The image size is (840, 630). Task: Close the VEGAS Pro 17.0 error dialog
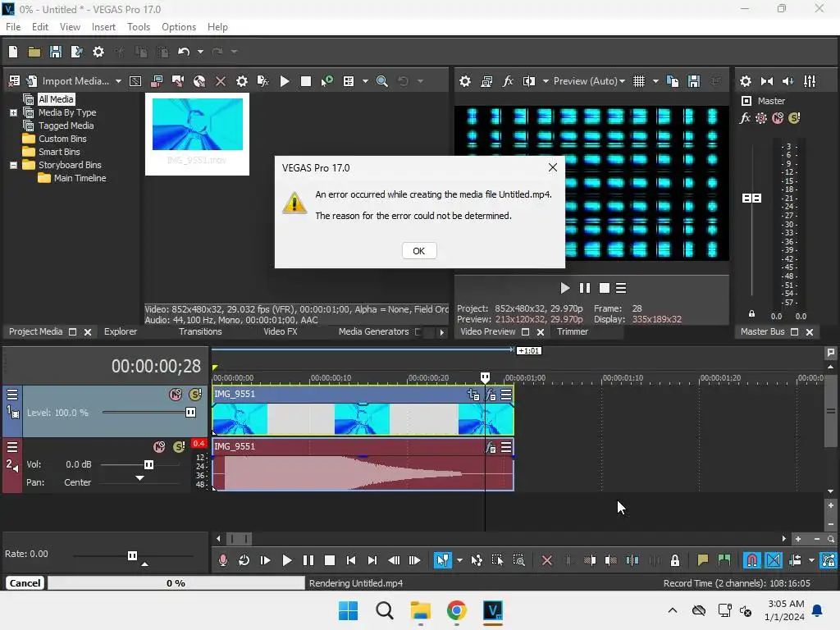click(x=553, y=167)
